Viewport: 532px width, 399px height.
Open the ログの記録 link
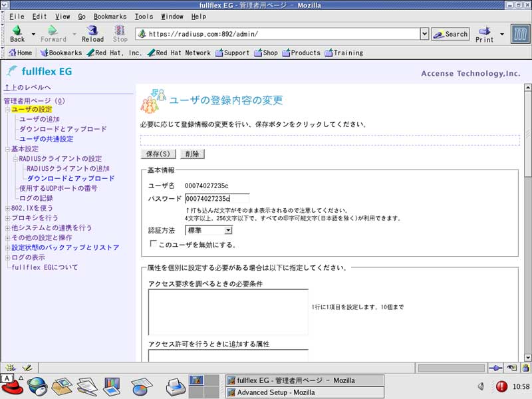pos(36,198)
